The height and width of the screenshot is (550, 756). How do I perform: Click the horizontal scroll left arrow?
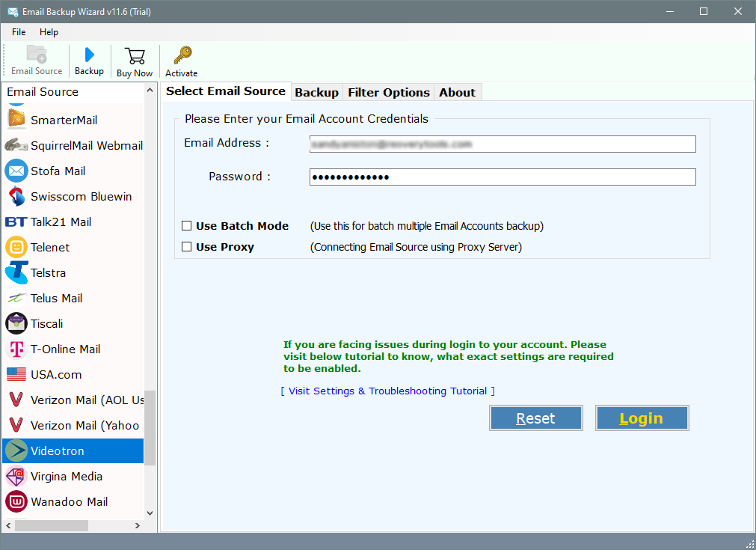(x=8, y=525)
